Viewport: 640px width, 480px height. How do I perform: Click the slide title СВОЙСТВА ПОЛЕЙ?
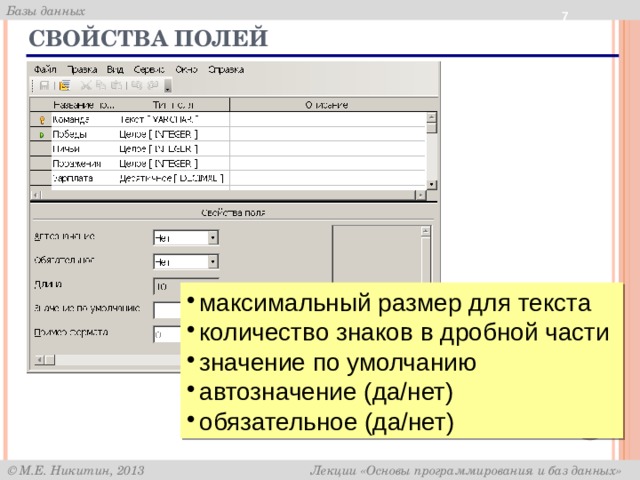148,38
